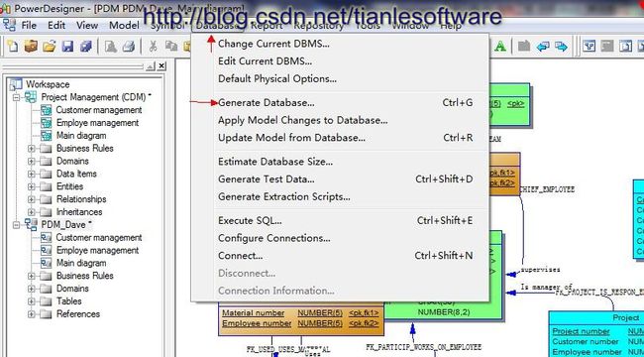Collapse the Project Management (CDM) node
The height and width of the screenshot is (357, 644).
click(x=17, y=98)
